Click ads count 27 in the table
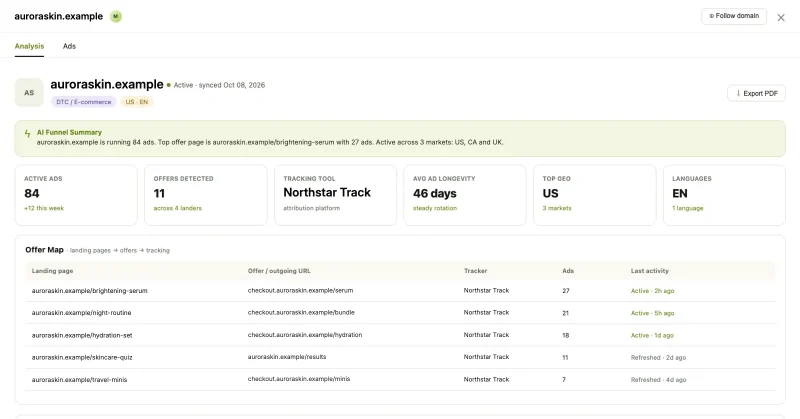The width and height of the screenshot is (800, 419). click(566, 291)
